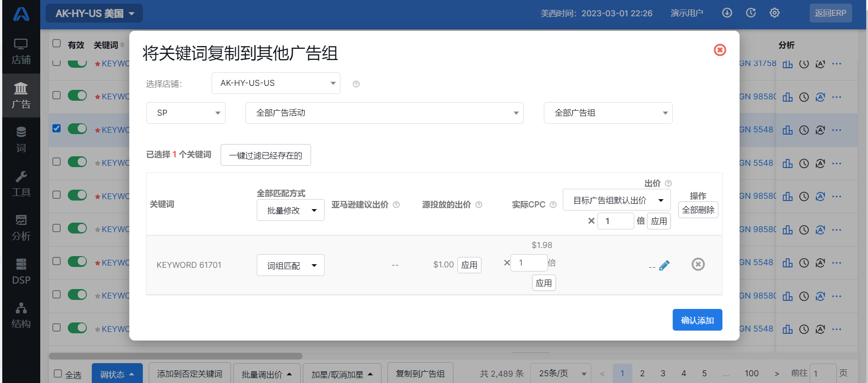The width and height of the screenshot is (868, 383).
Task: Click more options dots in GN 31758 row
Action: (837, 64)
